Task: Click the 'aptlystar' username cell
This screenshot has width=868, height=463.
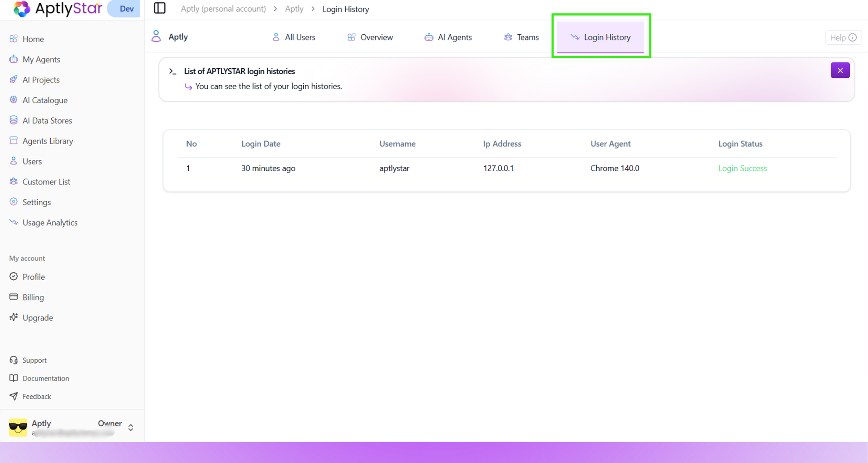Action: click(x=394, y=168)
